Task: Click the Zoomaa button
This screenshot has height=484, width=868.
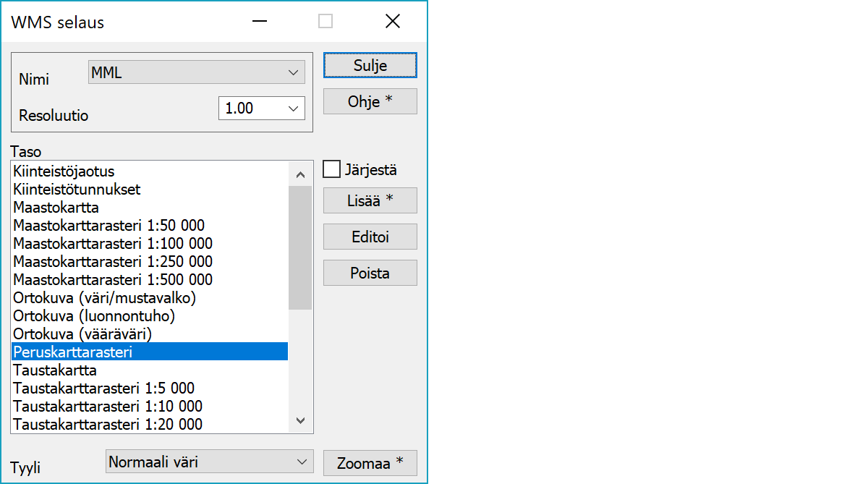Action: click(x=370, y=463)
